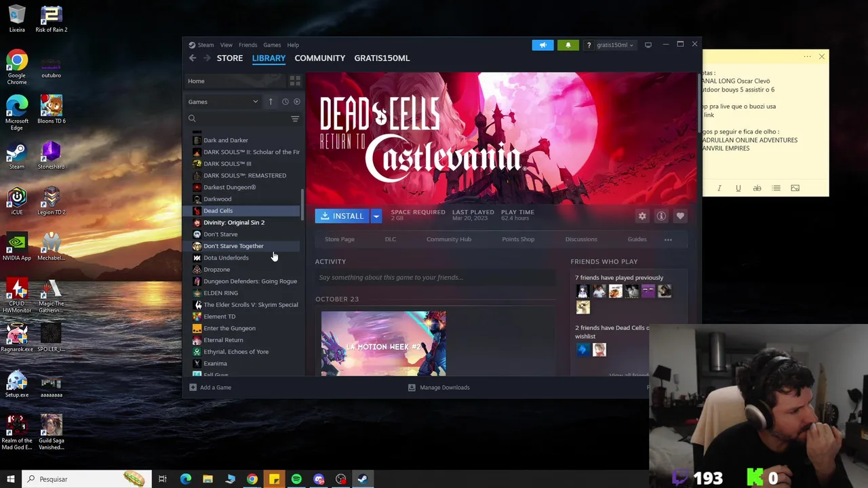
Task: Open Risk of Rain 2 desktop shortcut
Action: point(51,19)
